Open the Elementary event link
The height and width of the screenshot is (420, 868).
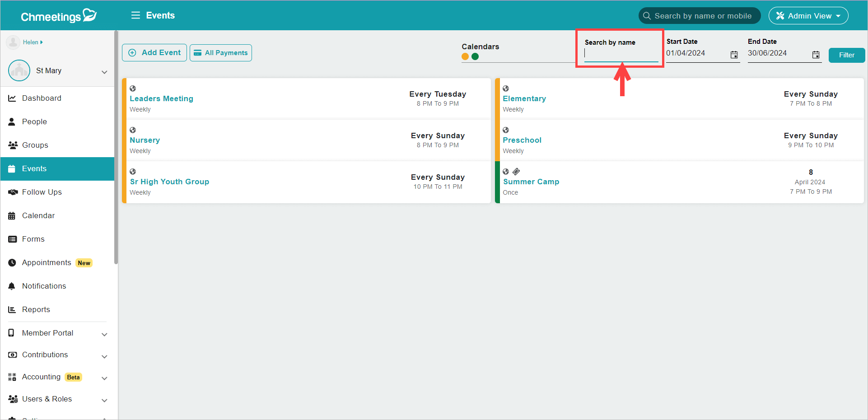click(x=524, y=98)
